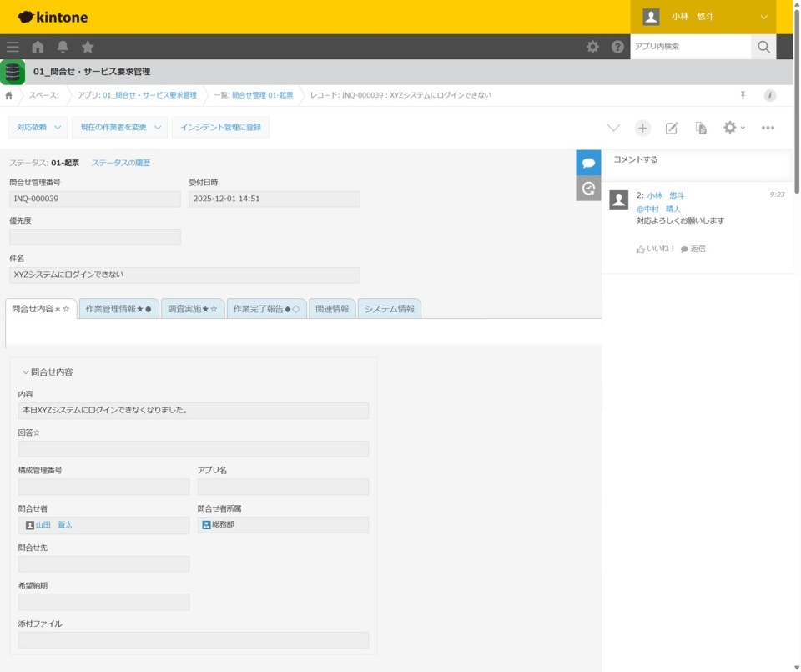Viewport: 801px width, 672px height.
Task: Click インシデント管理に登録 button
Action: [x=220, y=127]
